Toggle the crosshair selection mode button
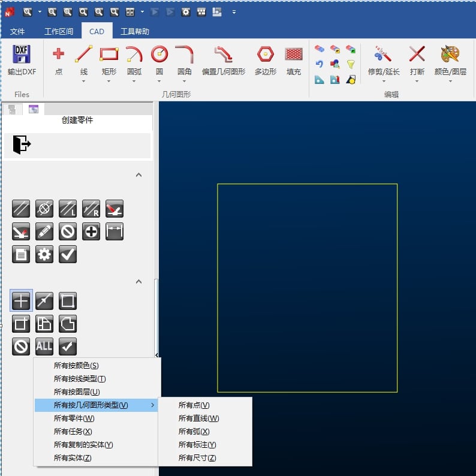This screenshot has width=476, height=476. click(21, 301)
